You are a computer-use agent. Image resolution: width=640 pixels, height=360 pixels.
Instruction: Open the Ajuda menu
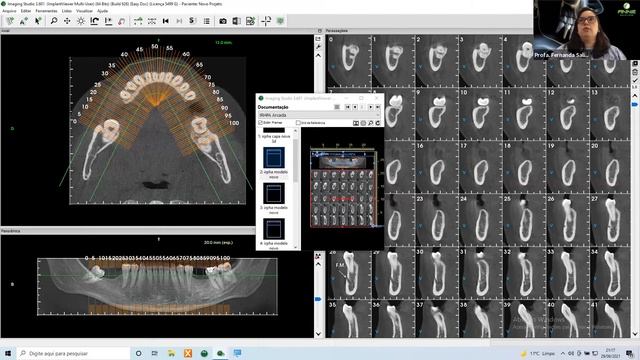[102, 11]
